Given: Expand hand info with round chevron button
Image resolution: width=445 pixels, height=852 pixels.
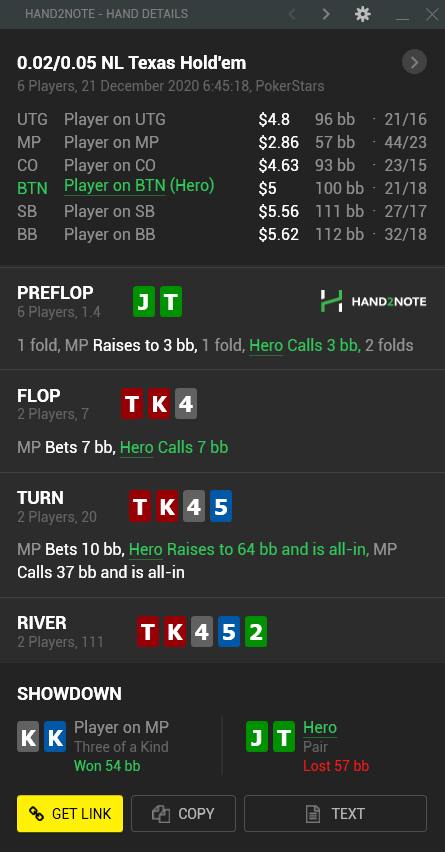Looking at the screenshot, I should click(x=414, y=62).
